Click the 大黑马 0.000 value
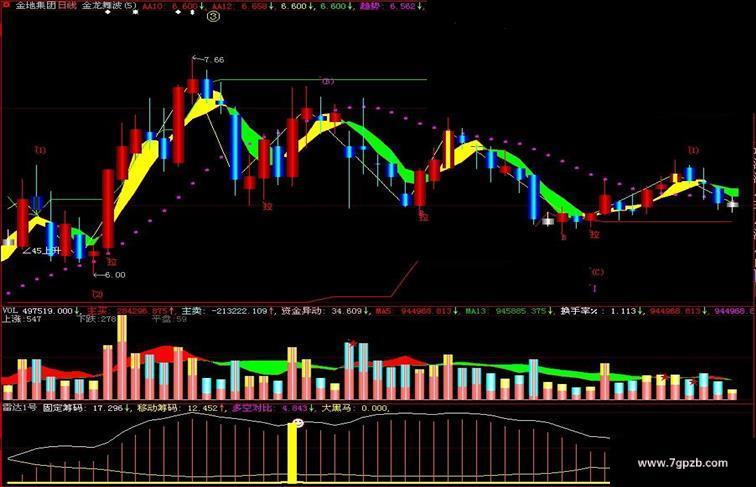756x487 pixels. pyautogui.click(x=355, y=407)
